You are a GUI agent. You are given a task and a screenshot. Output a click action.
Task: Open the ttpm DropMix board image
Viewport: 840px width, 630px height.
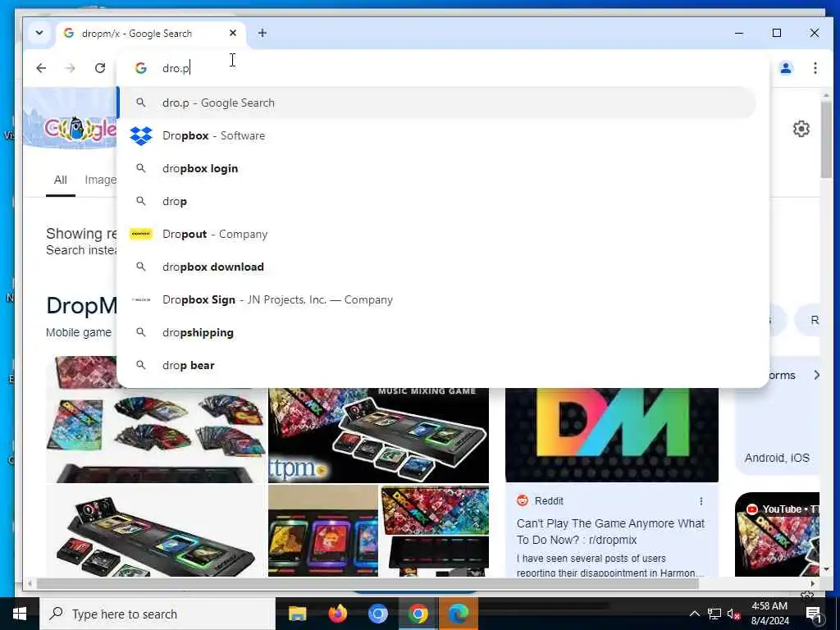(378, 435)
